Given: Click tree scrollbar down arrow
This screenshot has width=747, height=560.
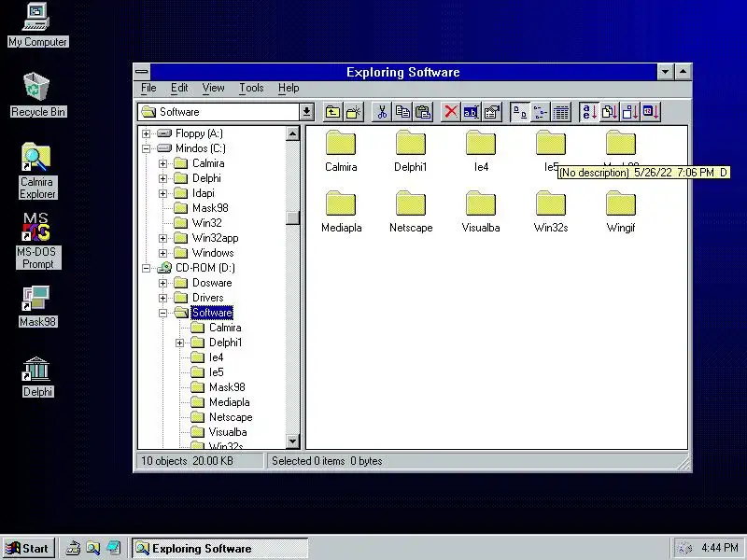Looking at the screenshot, I should (292, 441).
